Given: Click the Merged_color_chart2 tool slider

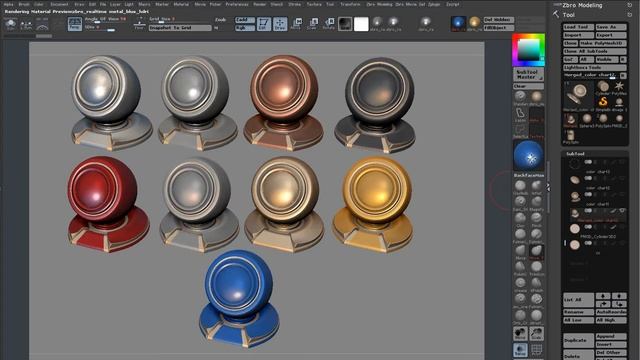Looking at the screenshot, I should pos(591,76).
